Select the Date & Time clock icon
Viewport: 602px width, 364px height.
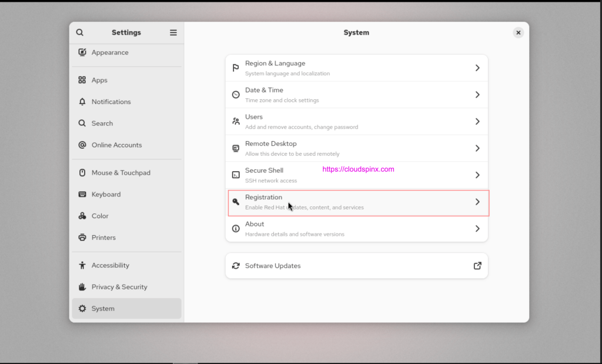coord(235,94)
